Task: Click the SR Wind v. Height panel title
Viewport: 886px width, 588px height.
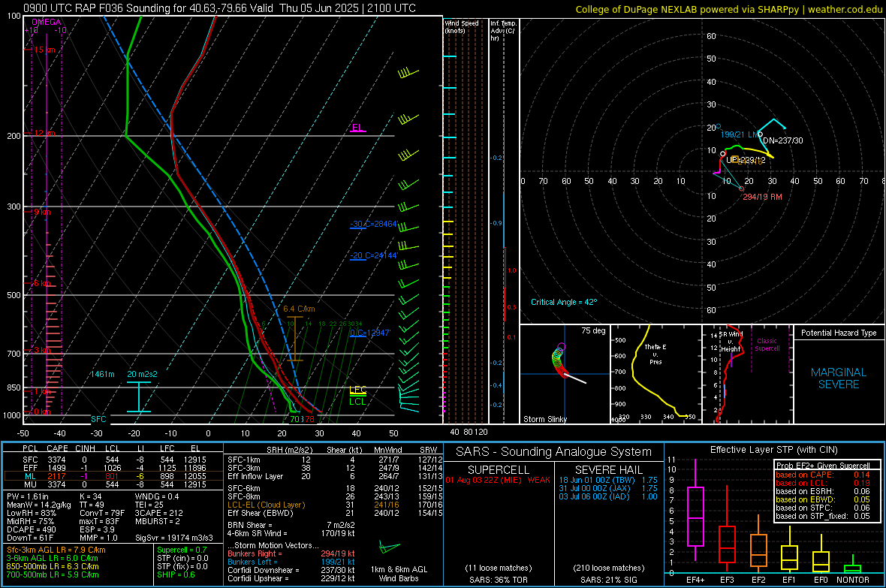Action: tap(731, 342)
